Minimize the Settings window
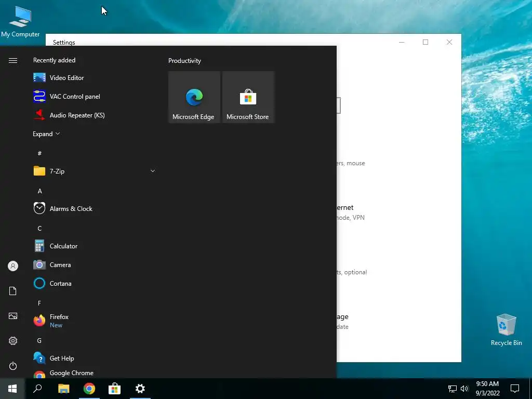The width and height of the screenshot is (532, 399). (402, 42)
